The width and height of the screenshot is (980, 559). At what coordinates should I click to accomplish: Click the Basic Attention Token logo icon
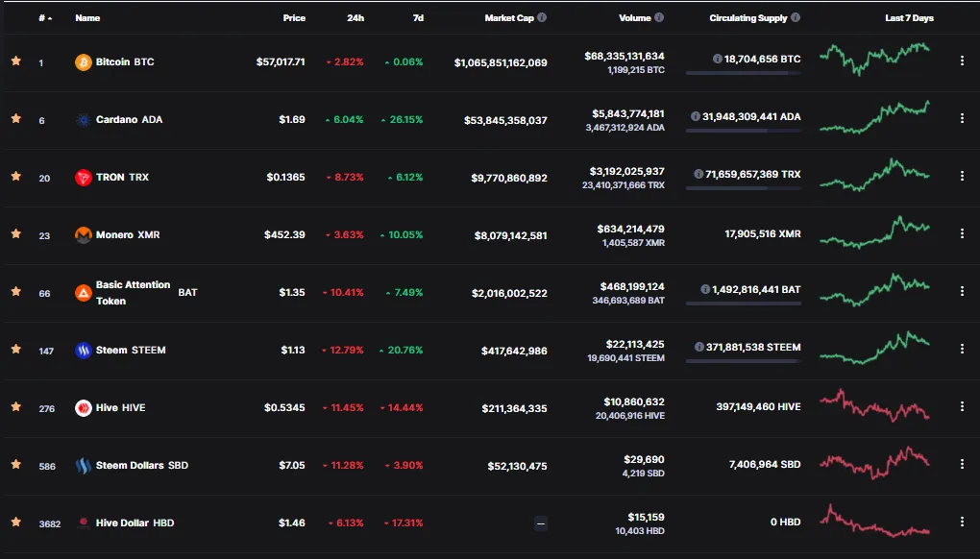[84, 292]
